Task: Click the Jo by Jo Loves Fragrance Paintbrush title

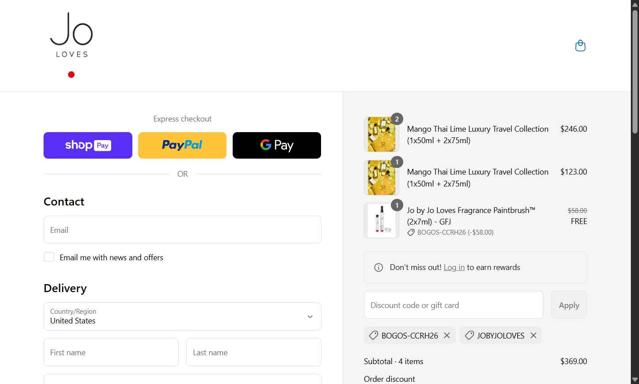Action: pos(471,216)
